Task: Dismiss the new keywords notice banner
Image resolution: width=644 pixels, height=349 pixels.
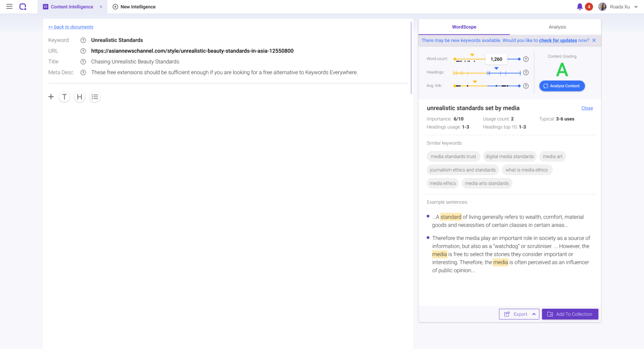Action: click(x=594, y=40)
